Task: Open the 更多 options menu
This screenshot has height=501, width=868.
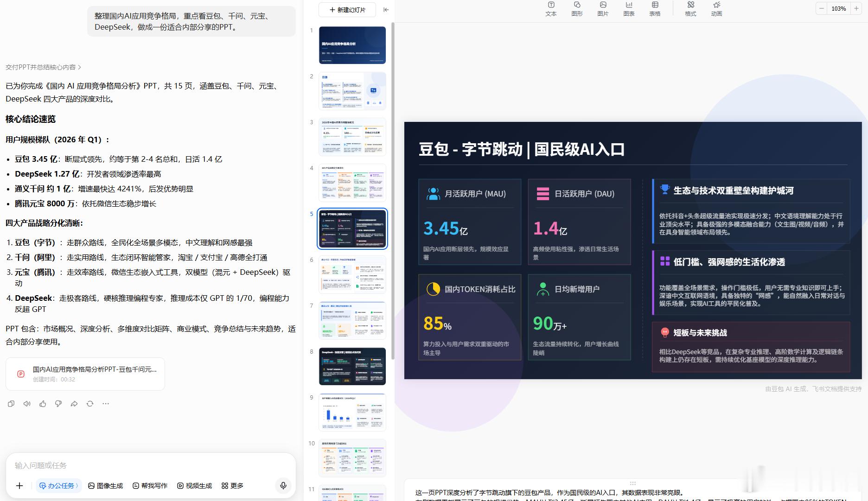Action: (x=232, y=486)
